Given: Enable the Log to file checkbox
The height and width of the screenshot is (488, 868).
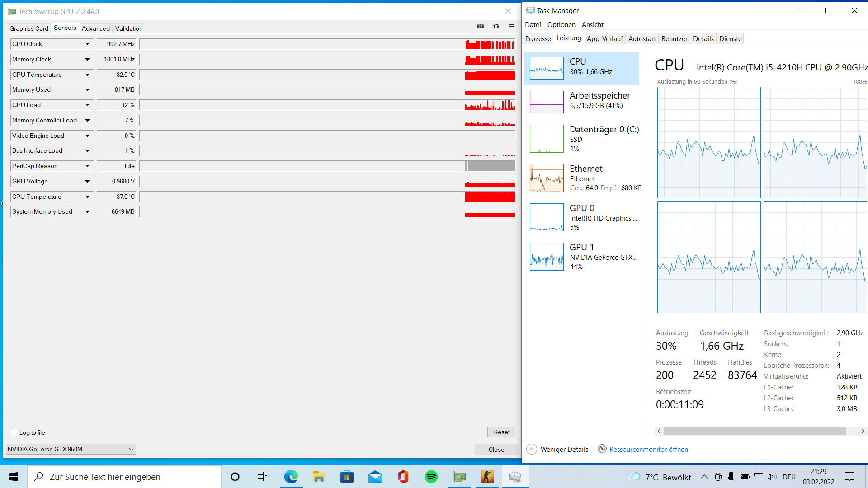Looking at the screenshot, I should [14, 432].
